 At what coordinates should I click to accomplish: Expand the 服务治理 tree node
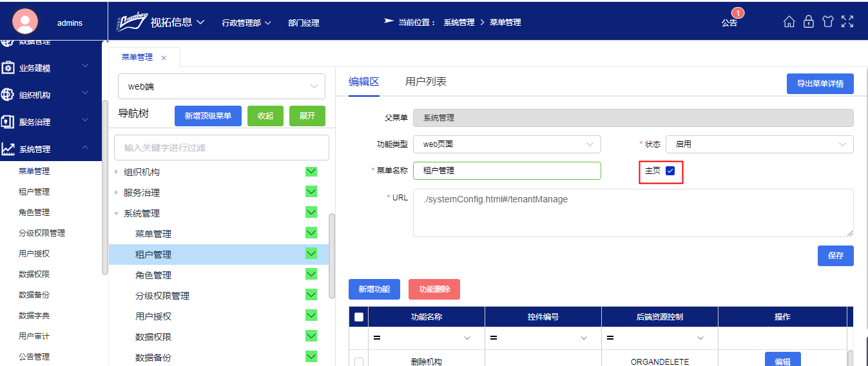pos(117,193)
